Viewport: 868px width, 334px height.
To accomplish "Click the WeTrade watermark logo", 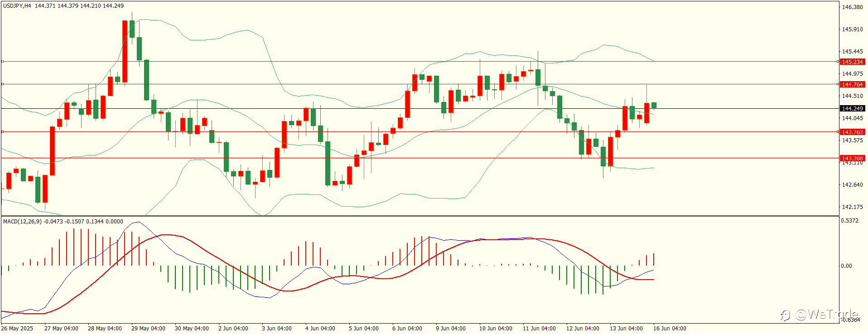I will pos(819,314).
